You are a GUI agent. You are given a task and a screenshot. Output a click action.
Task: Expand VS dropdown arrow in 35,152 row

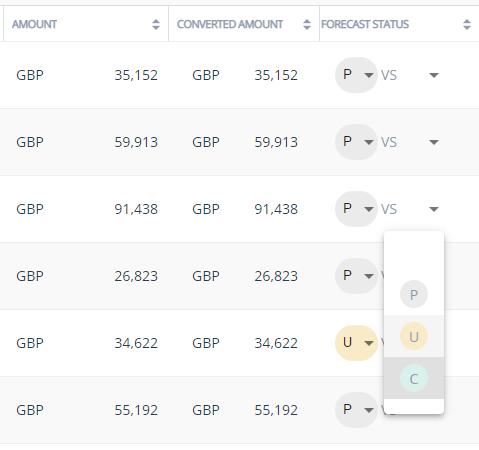coord(434,75)
